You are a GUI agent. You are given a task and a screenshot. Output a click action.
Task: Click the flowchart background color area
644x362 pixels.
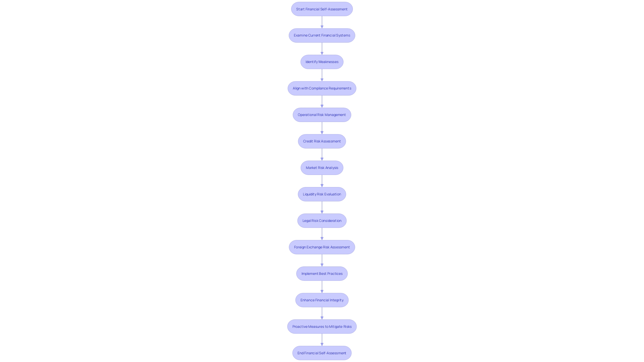tap(89, 177)
